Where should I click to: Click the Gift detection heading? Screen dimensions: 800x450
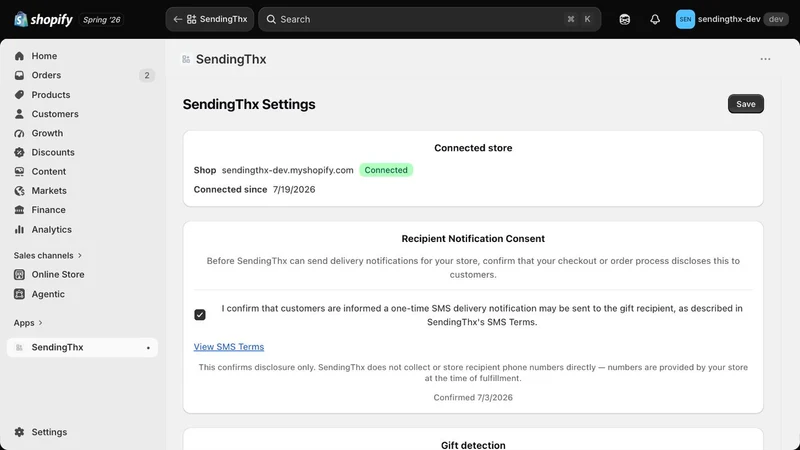pos(473,445)
